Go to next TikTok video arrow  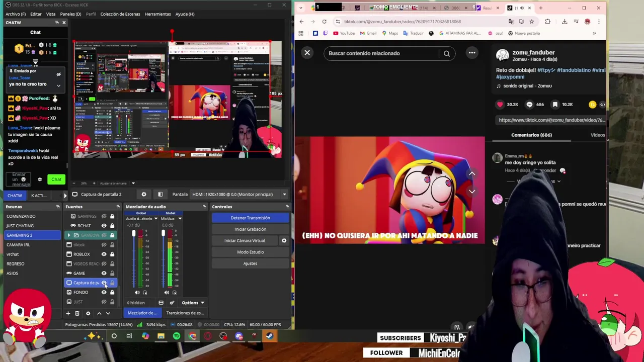472,191
